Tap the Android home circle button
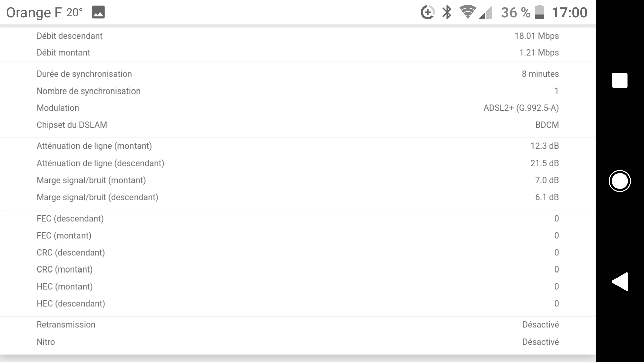This screenshot has width=644, height=362. (x=620, y=181)
